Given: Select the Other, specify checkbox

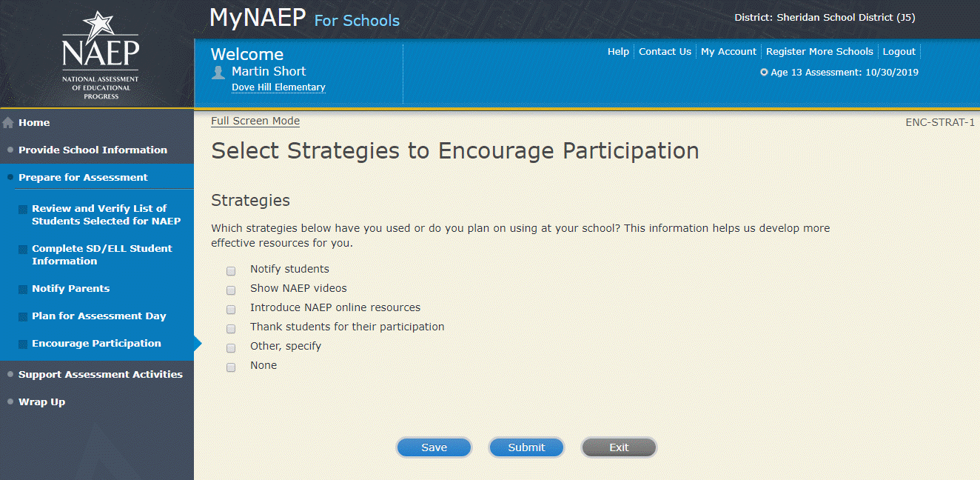Looking at the screenshot, I should 231,348.
